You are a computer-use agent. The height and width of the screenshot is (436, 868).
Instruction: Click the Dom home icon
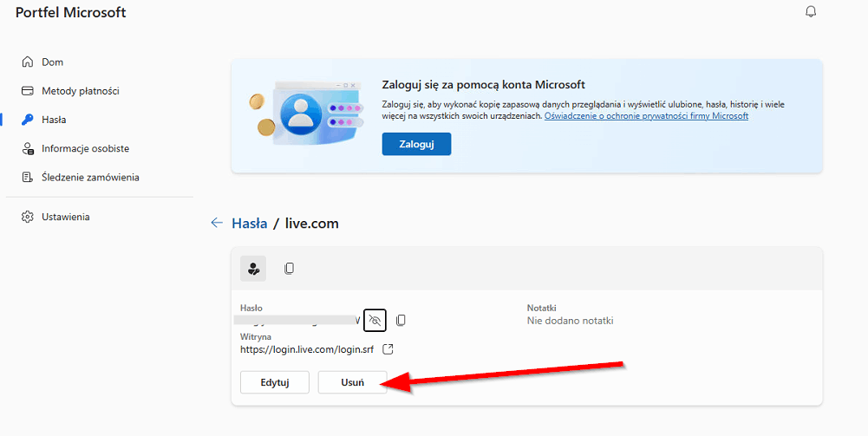point(27,62)
